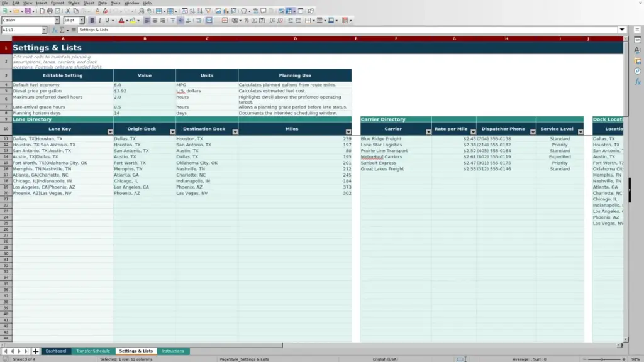Open the sidebar Properties panel
The image size is (644, 362).
pyautogui.click(x=638, y=40)
